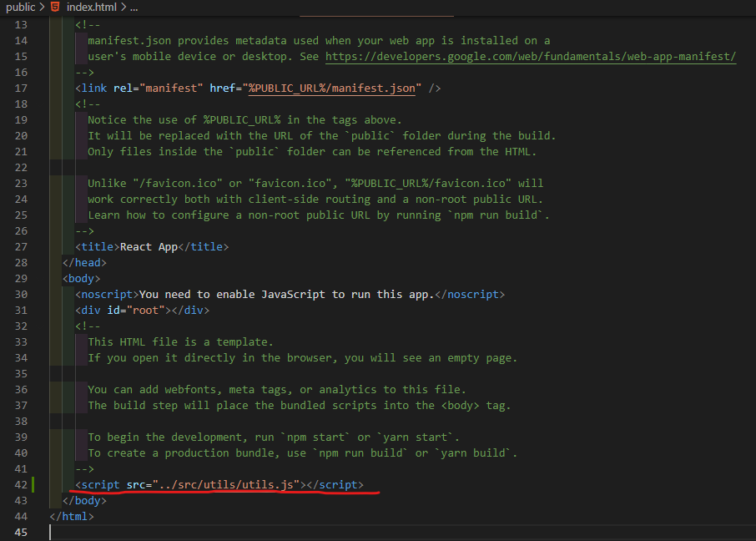Open the developers.google.com web-app-manifest link
Screen dimensions: 756x541
click(531, 57)
